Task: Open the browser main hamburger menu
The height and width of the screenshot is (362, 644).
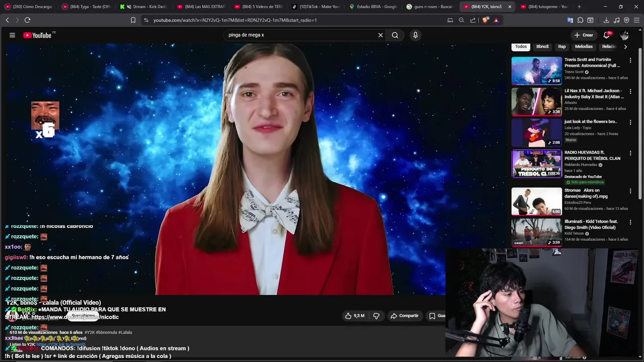Action: click(637, 20)
